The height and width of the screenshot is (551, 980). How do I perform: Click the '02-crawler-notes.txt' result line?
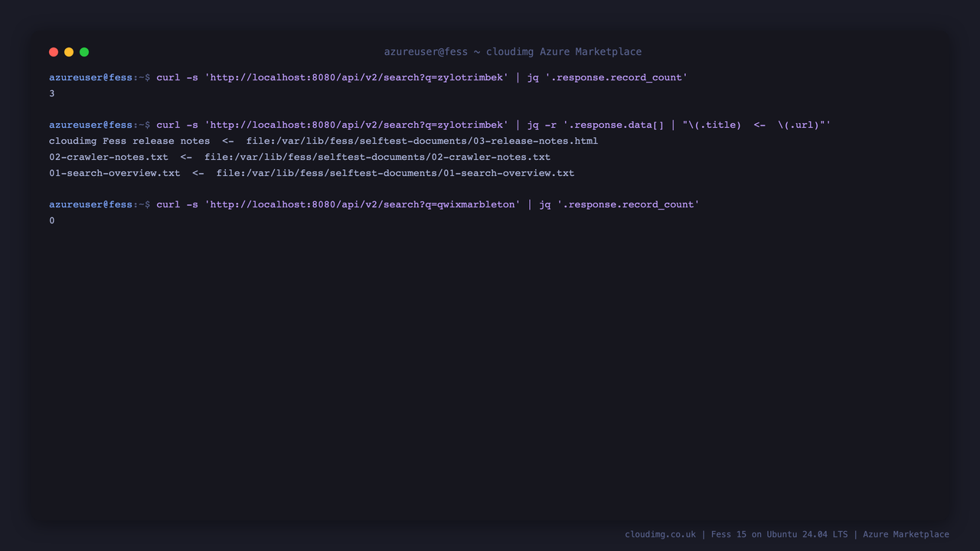coord(299,157)
